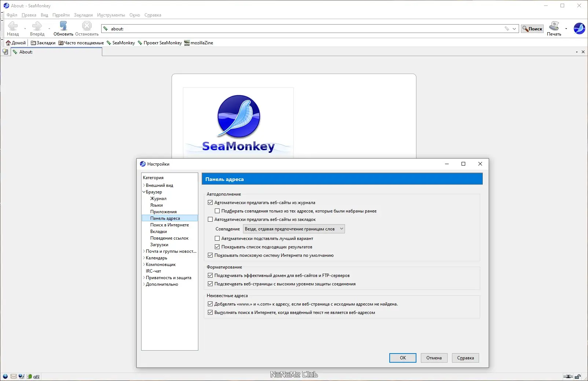The width and height of the screenshot is (588, 381).
Task: Expand Дополнительно category
Action: click(x=144, y=284)
